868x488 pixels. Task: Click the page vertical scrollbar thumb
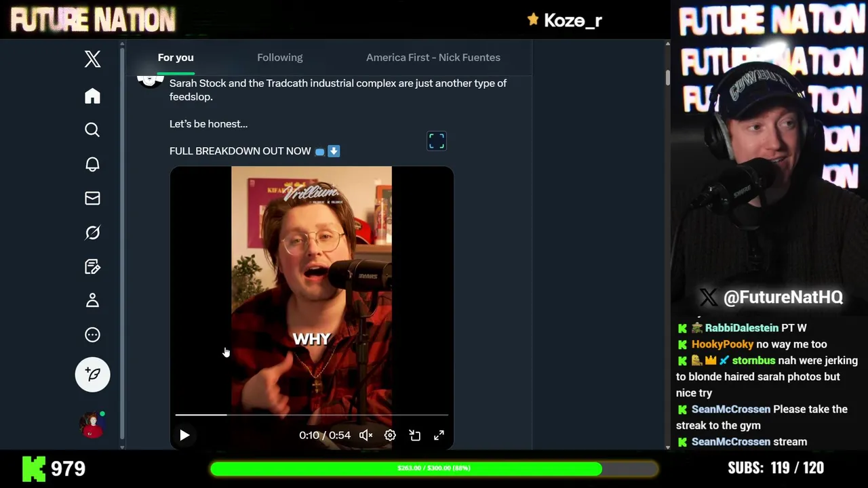point(667,77)
